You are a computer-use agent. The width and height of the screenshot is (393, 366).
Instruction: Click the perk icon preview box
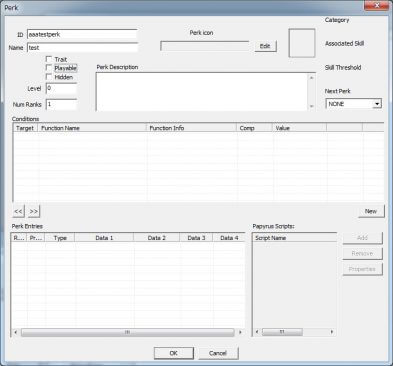pos(302,43)
